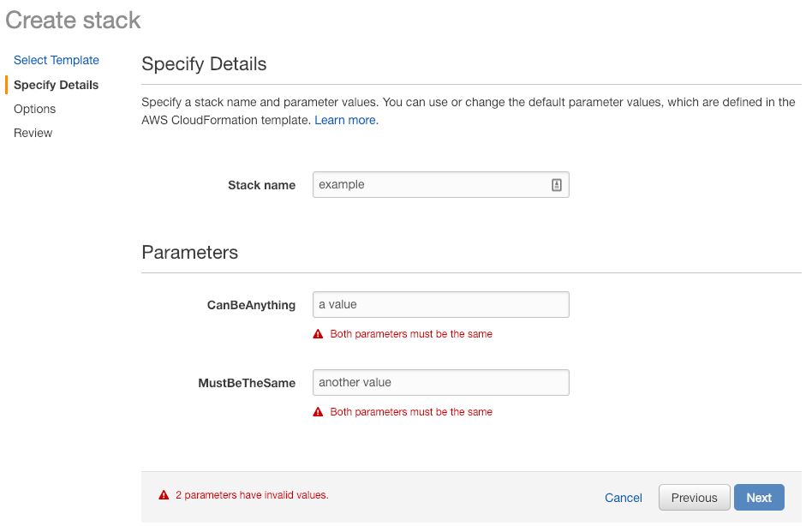This screenshot has width=812, height=526.
Task: Proceed with the Next button
Action: (x=759, y=498)
